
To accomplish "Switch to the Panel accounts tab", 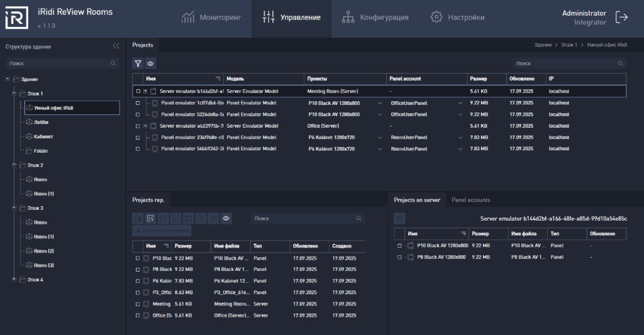I will point(470,200).
